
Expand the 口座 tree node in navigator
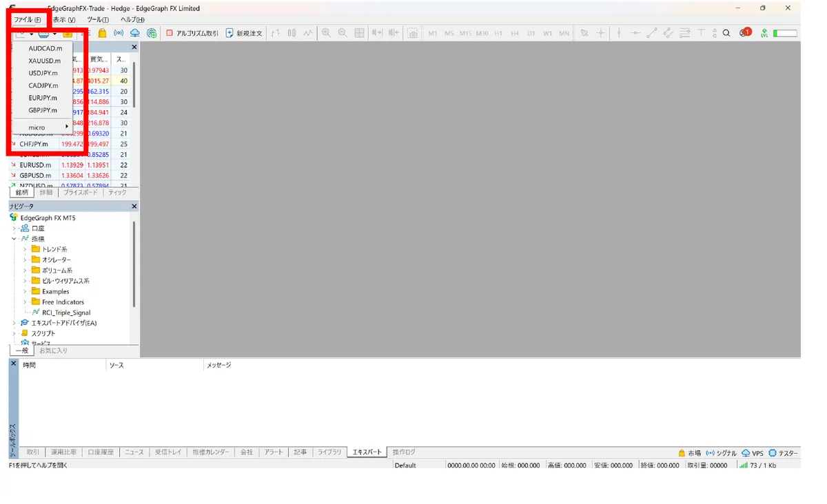click(14, 228)
